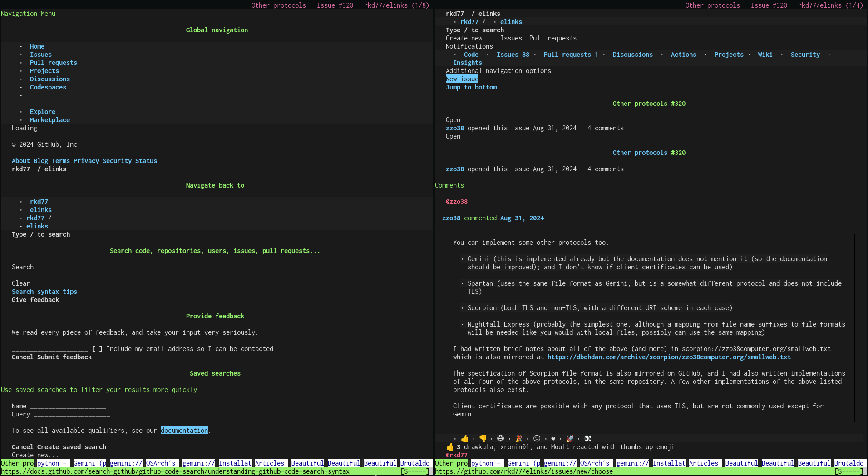Click Clear under the search field

pos(21,283)
